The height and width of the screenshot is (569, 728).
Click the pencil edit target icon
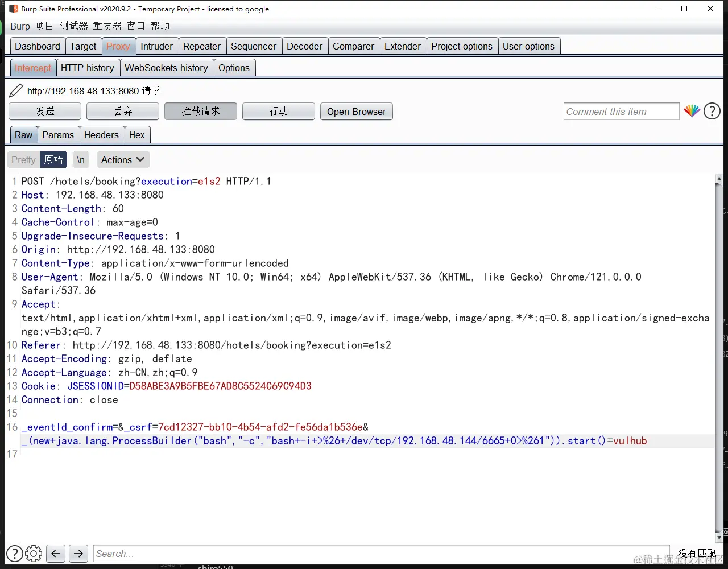[16, 90]
